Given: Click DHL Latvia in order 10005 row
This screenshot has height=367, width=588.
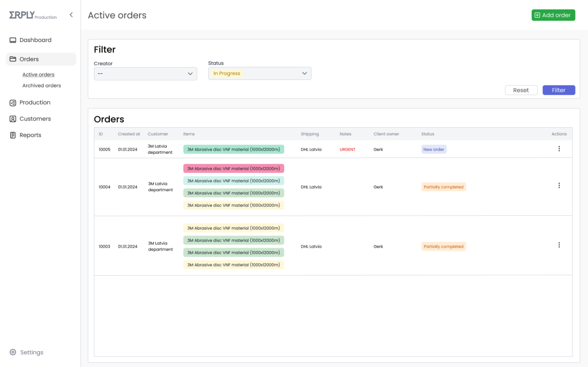Looking at the screenshot, I should (x=311, y=150).
